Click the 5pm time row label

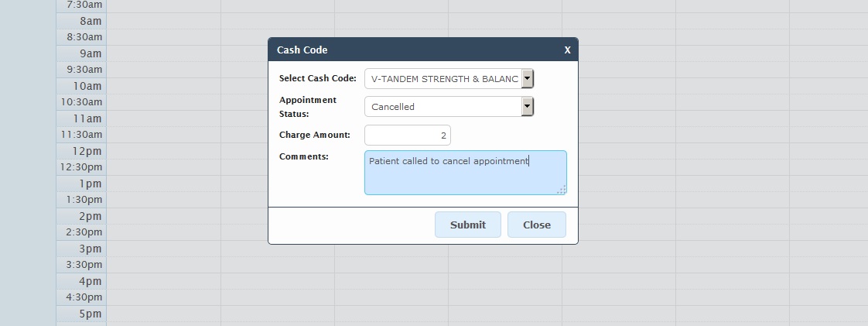[90, 314]
